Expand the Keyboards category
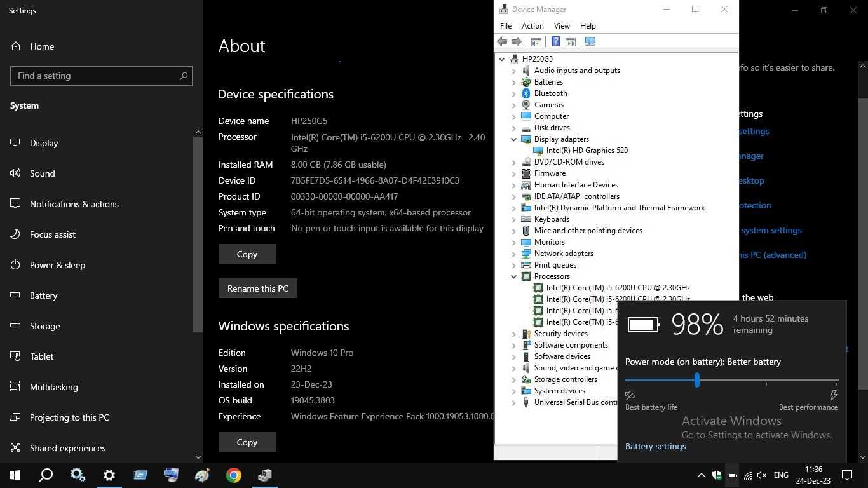868x488 pixels. (513, 219)
